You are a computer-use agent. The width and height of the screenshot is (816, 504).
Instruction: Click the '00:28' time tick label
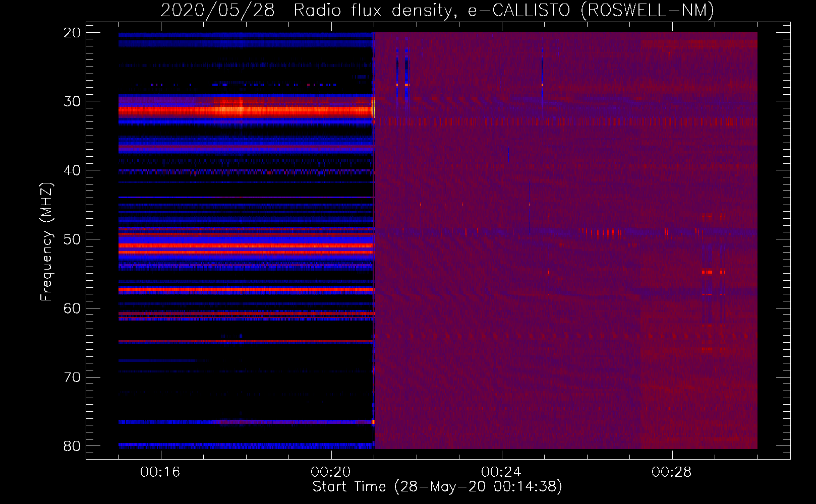pyautogui.click(x=672, y=472)
